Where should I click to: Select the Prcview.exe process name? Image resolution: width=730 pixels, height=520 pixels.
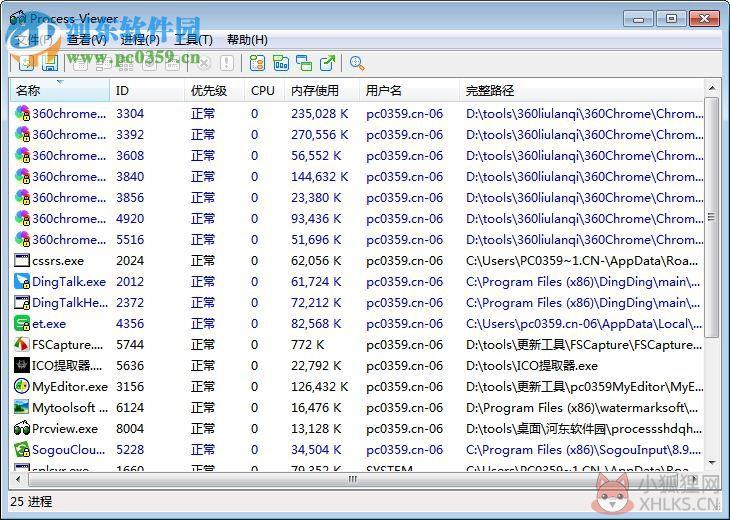pos(65,428)
